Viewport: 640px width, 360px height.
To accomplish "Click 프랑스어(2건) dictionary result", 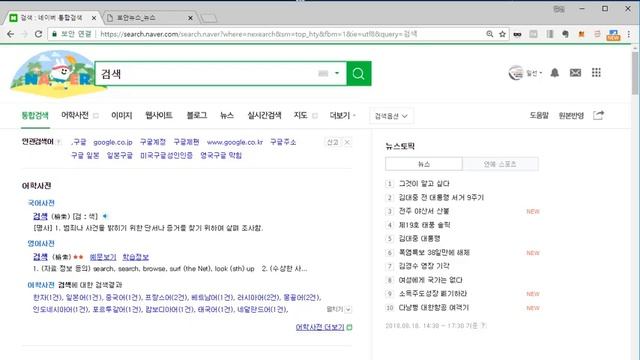I will (167, 298).
